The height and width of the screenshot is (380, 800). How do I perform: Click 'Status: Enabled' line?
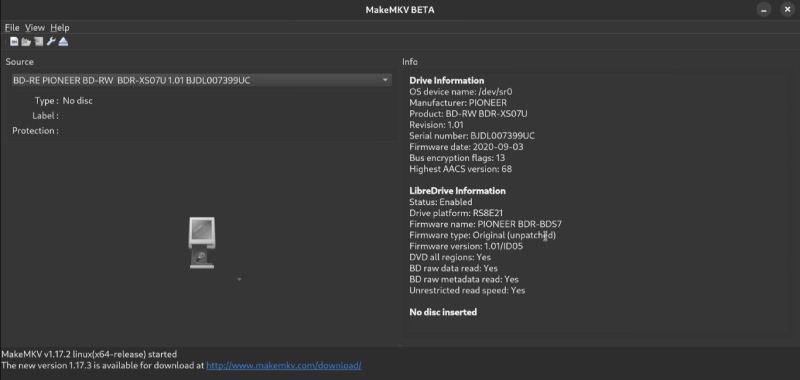tap(440, 202)
